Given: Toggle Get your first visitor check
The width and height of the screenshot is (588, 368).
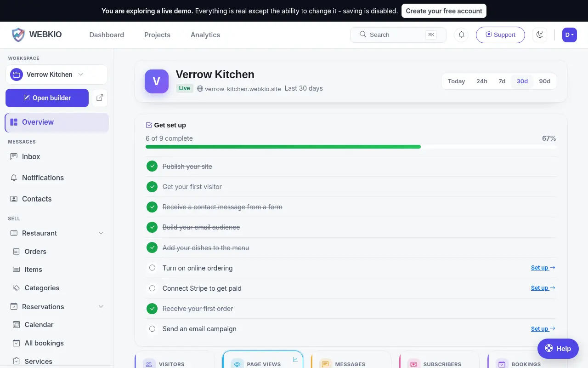Looking at the screenshot, I should point(152,187).
